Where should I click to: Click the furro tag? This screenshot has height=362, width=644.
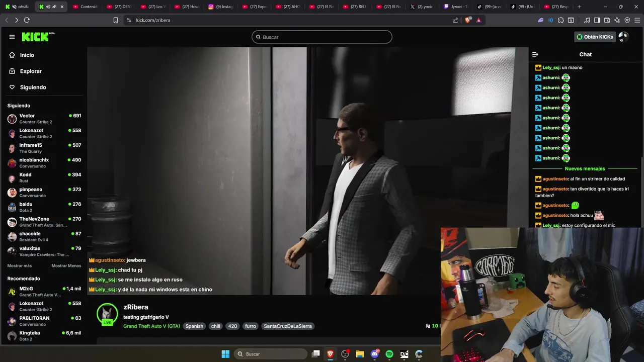point(251,326)
